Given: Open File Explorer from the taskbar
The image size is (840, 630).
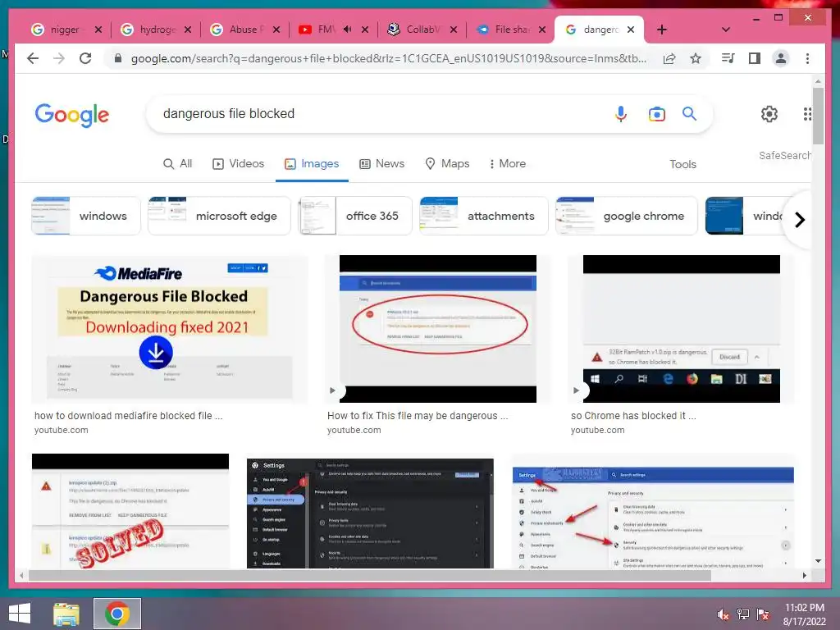Looking at the screenshot, I should click(x=66, y=614).
